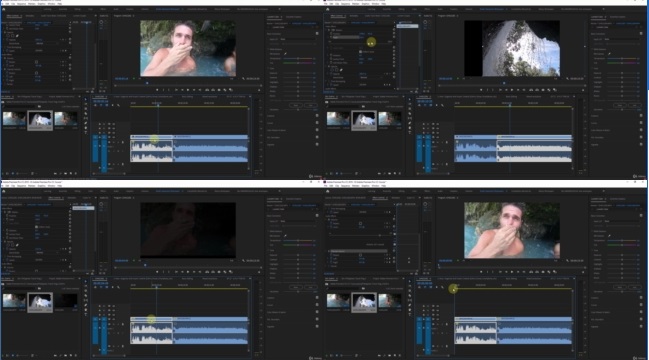Toggle Color Wheels checkbox in bottom-left screenshot's Lumetri panel
Image resolution: width=649 pixels, height=360 pixels.
coord(317,312)
